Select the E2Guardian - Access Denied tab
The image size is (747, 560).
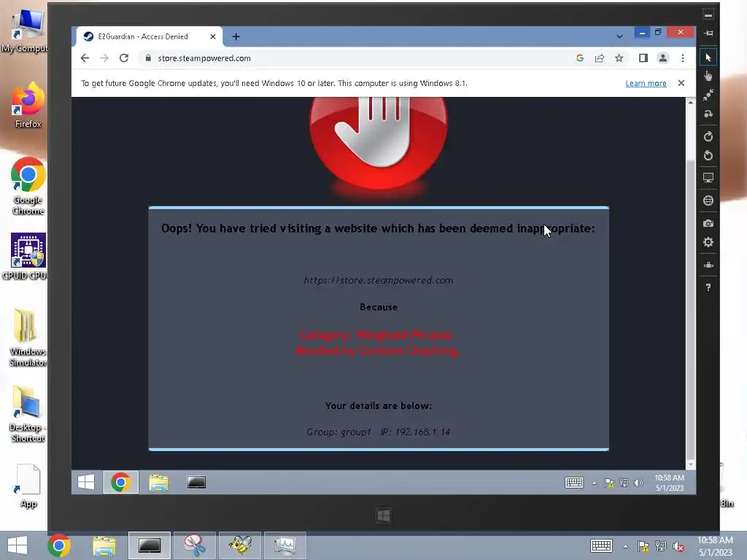(x=149, y=36)
